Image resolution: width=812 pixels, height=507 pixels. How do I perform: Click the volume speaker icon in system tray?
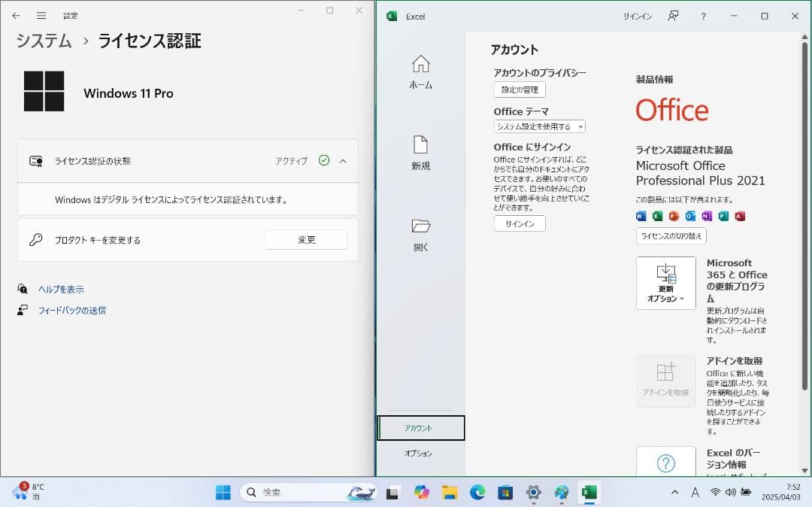click(x=731, y=492)
